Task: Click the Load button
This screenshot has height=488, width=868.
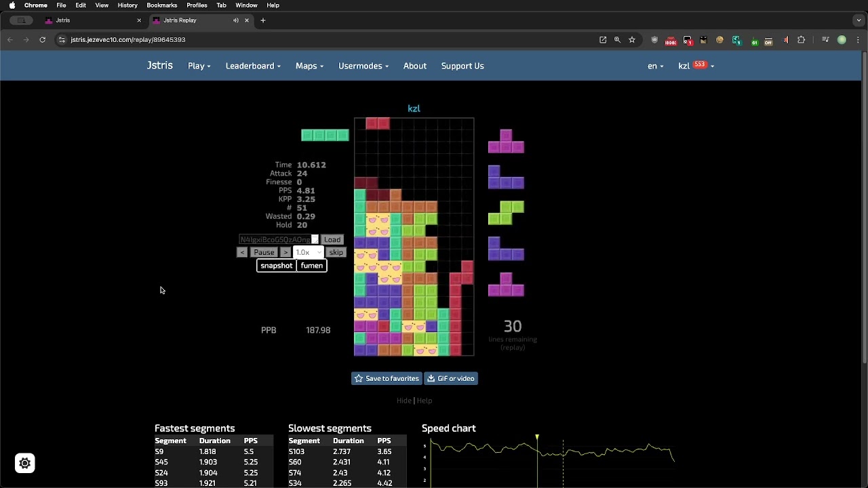Action: coord(332,240)
